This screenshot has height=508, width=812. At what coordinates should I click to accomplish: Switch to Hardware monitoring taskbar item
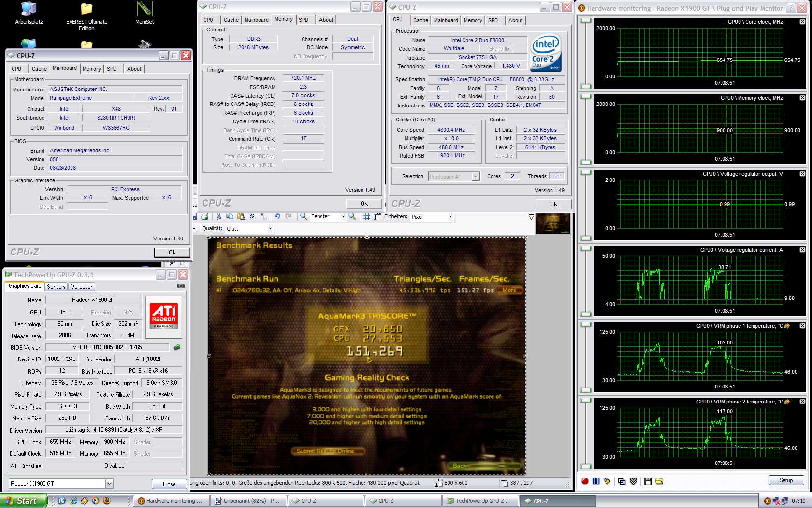[171, 501]
